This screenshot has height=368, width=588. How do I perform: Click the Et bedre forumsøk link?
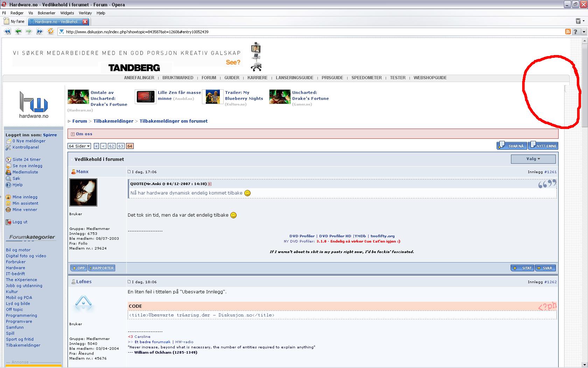(153, 342)
